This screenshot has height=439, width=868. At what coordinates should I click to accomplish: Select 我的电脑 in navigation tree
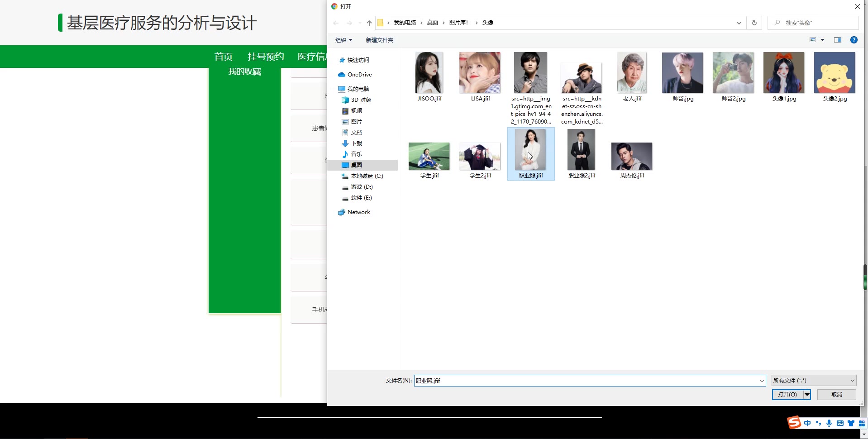coord(358,89)
